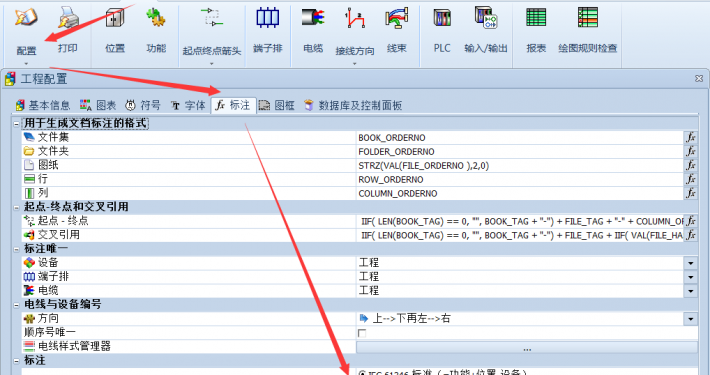The image size is (710, 375).
Task: Switch to the 符号 tab
Action: click(x=143, y=106)
